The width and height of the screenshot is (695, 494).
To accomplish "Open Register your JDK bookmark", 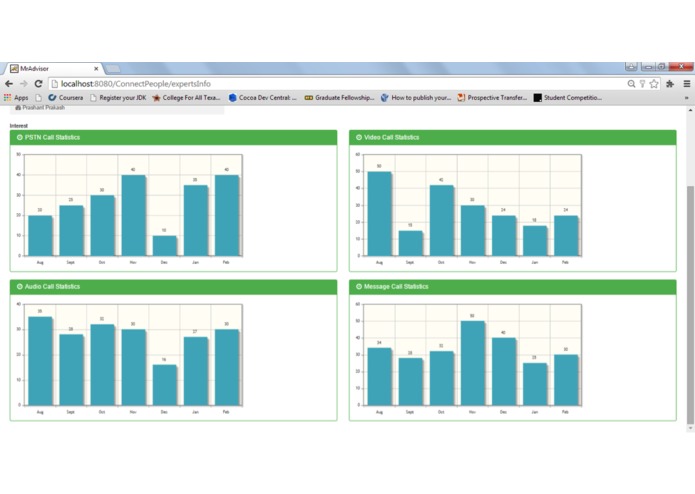I will 118,97.
